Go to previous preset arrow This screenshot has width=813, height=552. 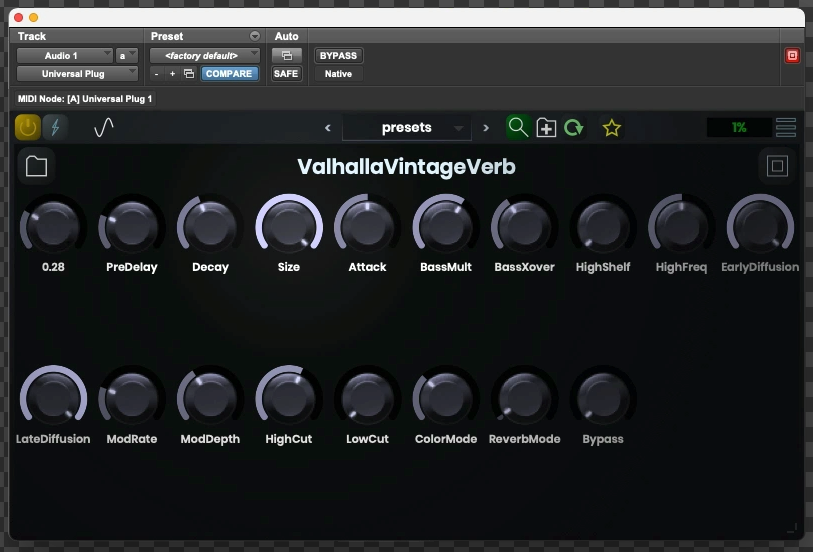(x=328, y=128)
